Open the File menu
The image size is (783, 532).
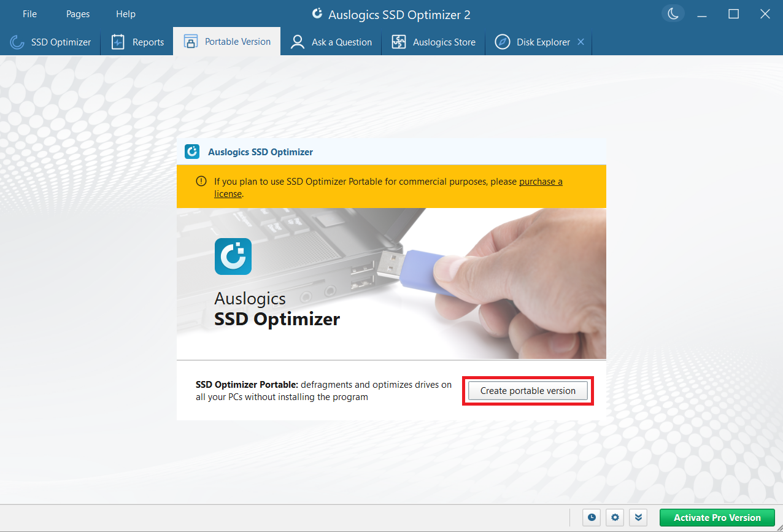pyautogui.click(x=29, y=14)
